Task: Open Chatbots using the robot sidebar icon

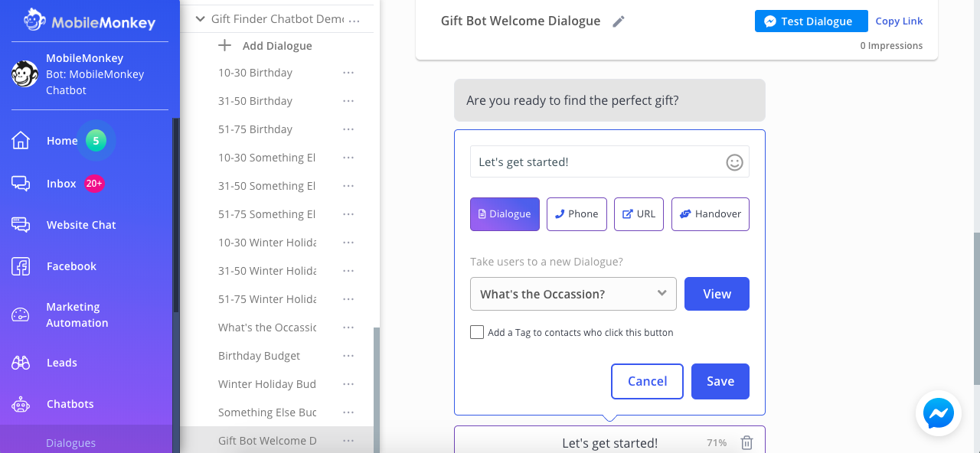Action: click(x=21, y=403)
